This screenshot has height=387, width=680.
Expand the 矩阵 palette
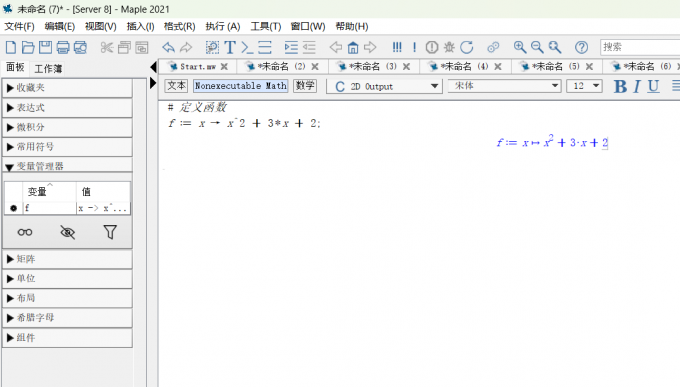coord(67,259)
